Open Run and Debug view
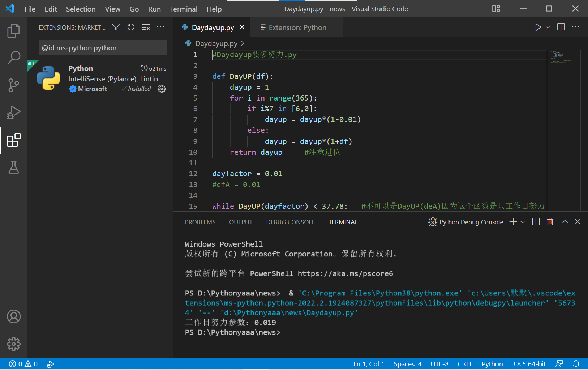588x370 pixels. [x=14, y=112]
